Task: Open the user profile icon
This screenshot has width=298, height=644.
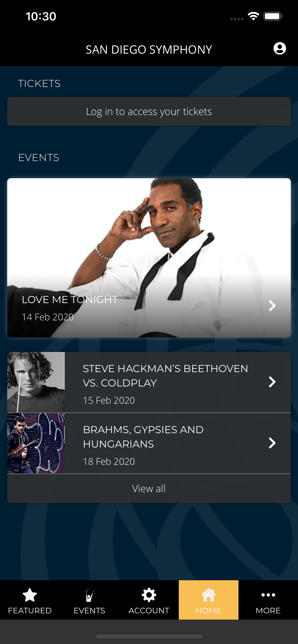Action: [280, 48]
